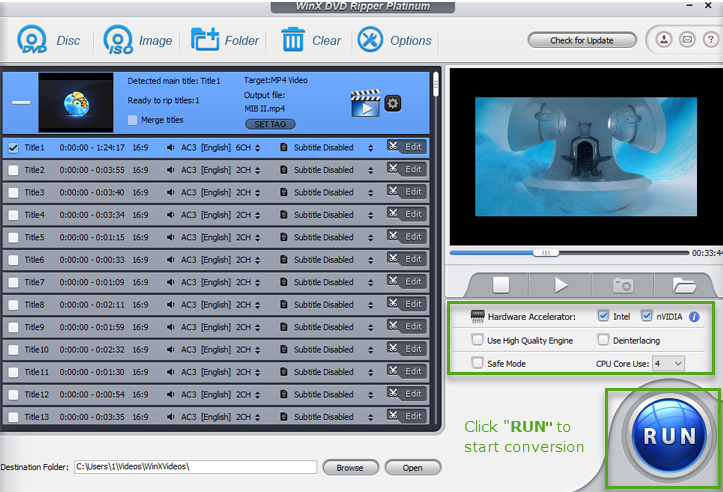Click speaker icon on Title13 row

point(171,417)
